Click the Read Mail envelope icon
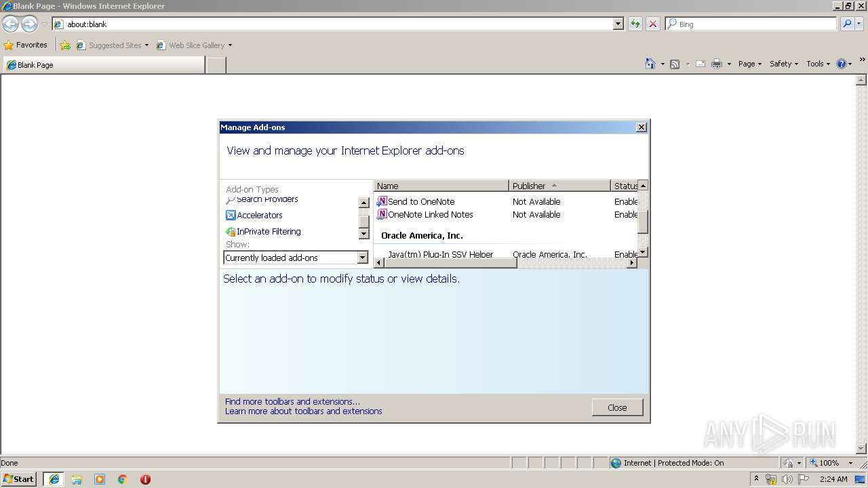This screenshot has height=488, width=868. 701,64
